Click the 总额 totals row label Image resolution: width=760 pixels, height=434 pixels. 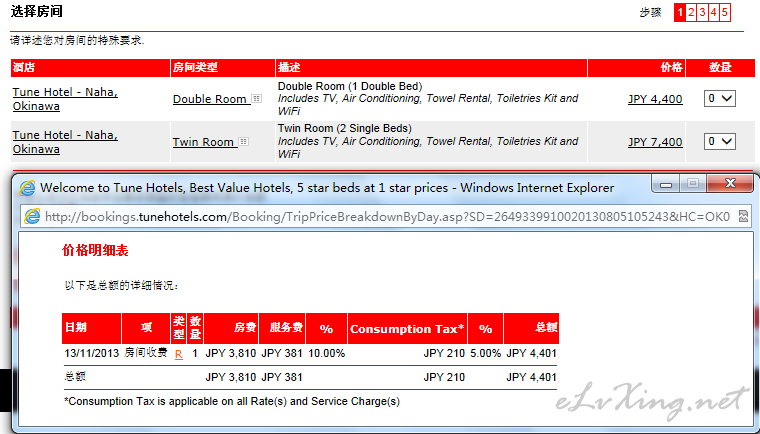pyautogui.click(x=75, y=377)
